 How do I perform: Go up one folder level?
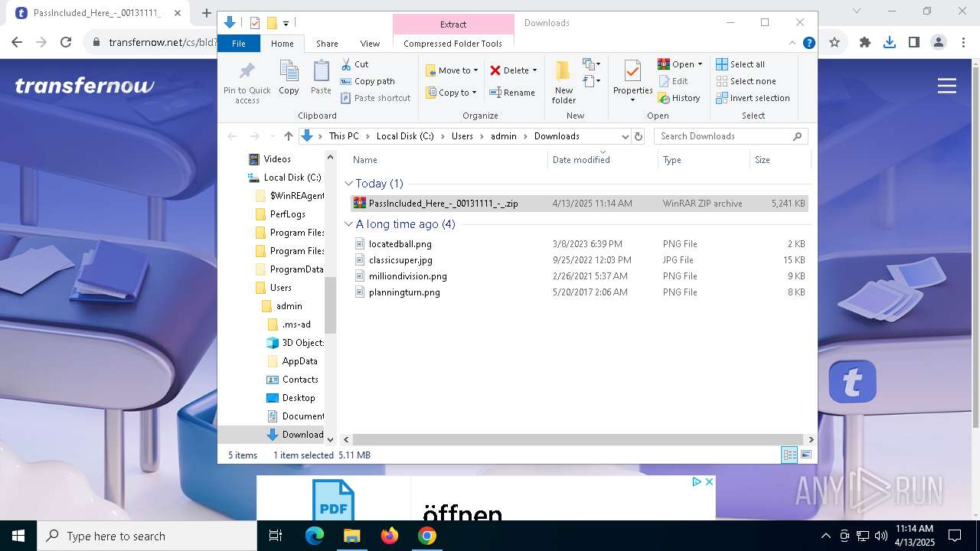pyautogui.click(x=288, y=136)
